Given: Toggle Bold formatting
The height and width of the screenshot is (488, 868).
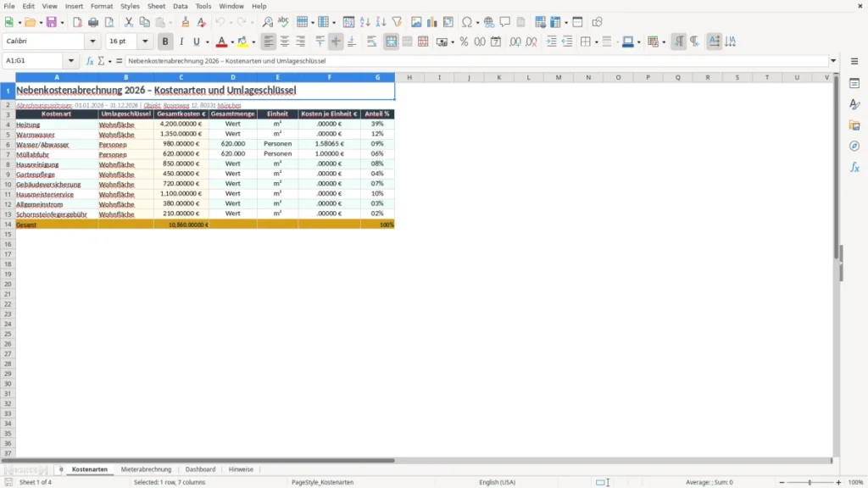Looking at the screenshot, I should (165, 42).
